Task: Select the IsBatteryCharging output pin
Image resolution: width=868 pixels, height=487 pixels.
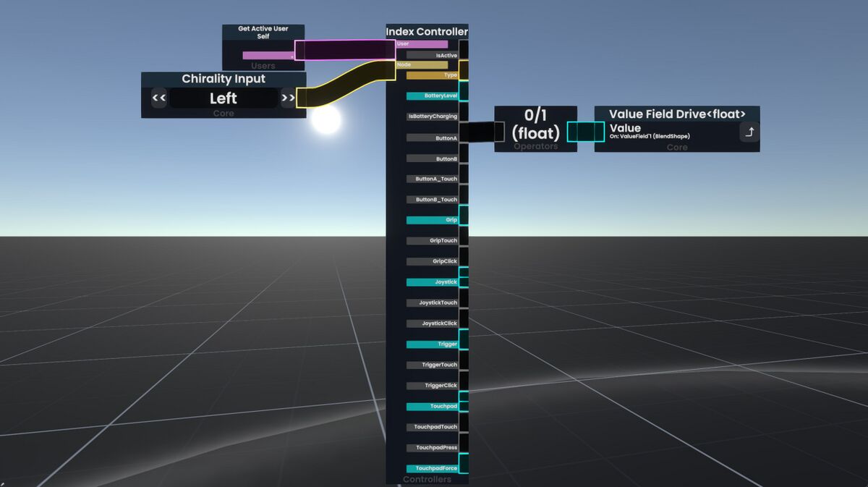Action: point(464,116)
